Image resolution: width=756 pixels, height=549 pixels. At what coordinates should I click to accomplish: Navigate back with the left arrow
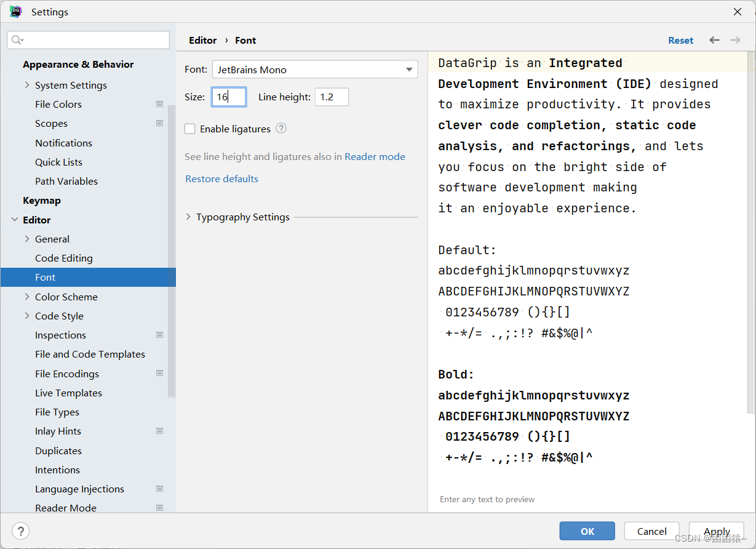(714, 40)
